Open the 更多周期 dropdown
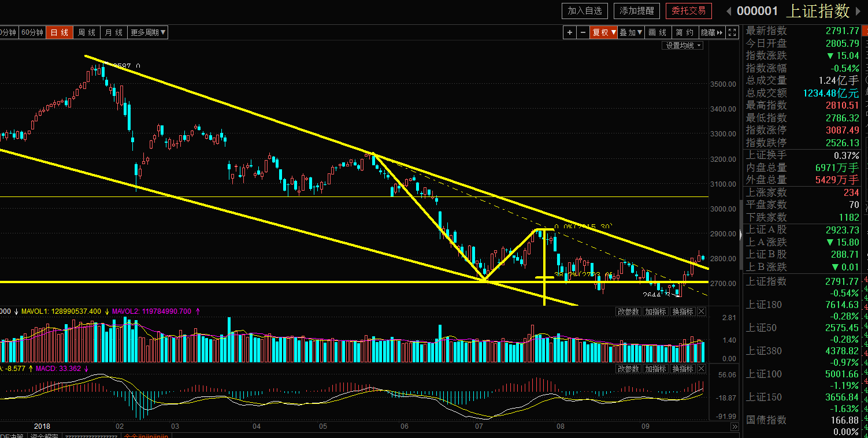The height and width of the screenshot is (438, 868). coord(148,32)
